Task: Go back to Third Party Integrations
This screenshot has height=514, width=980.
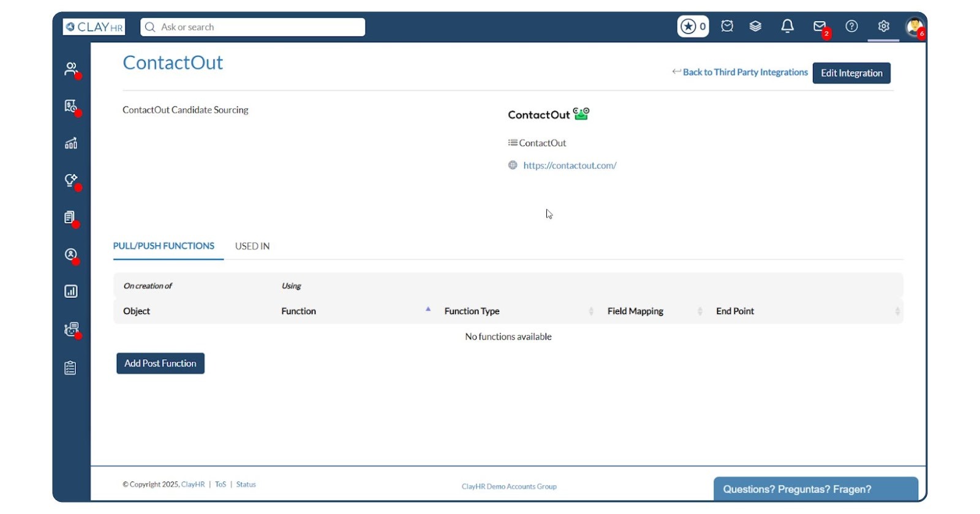Action: click(740, 72)
